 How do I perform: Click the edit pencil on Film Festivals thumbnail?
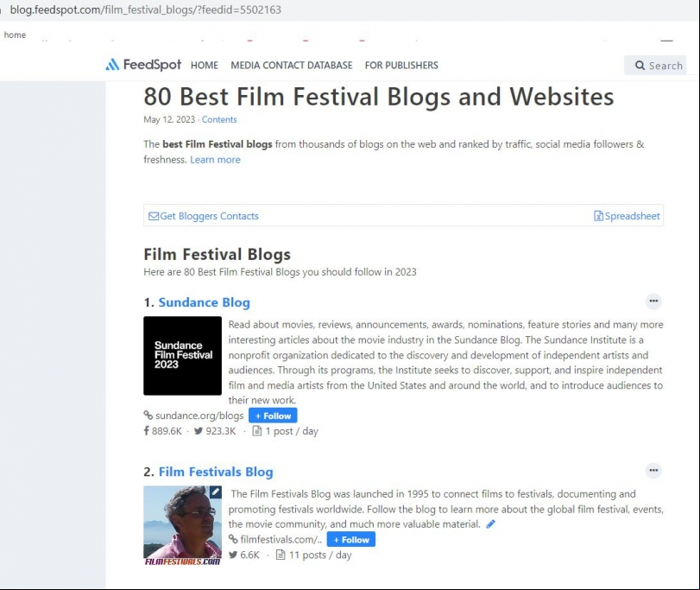tap(216, 492)
